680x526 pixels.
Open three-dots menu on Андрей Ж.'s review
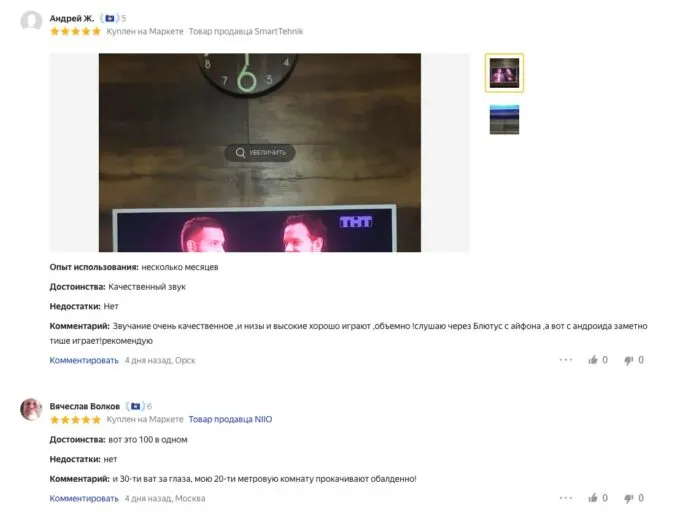coord(566,360)
